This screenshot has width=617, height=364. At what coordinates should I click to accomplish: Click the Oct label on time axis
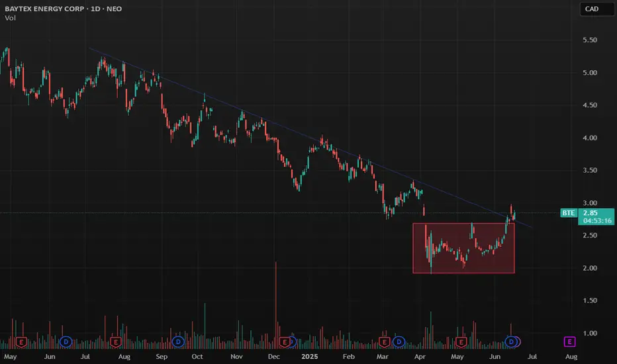(197, 357)
